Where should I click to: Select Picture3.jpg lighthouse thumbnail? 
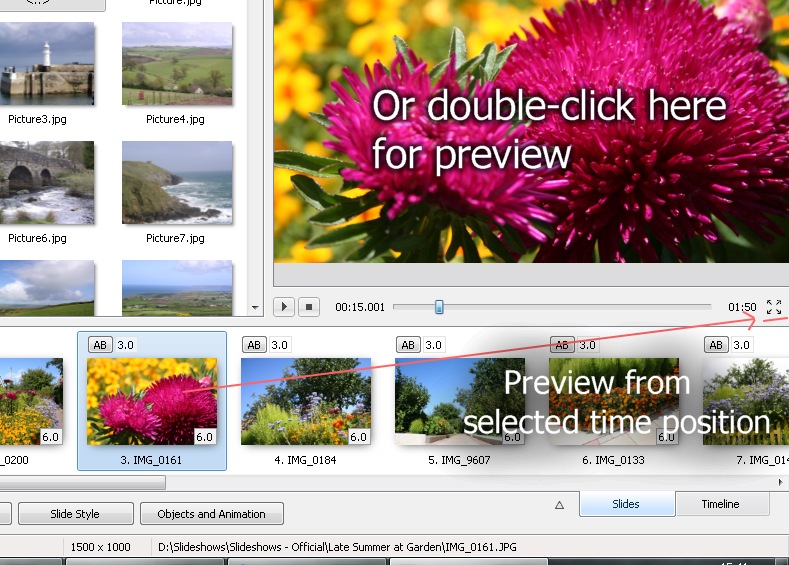click(47, 63)
